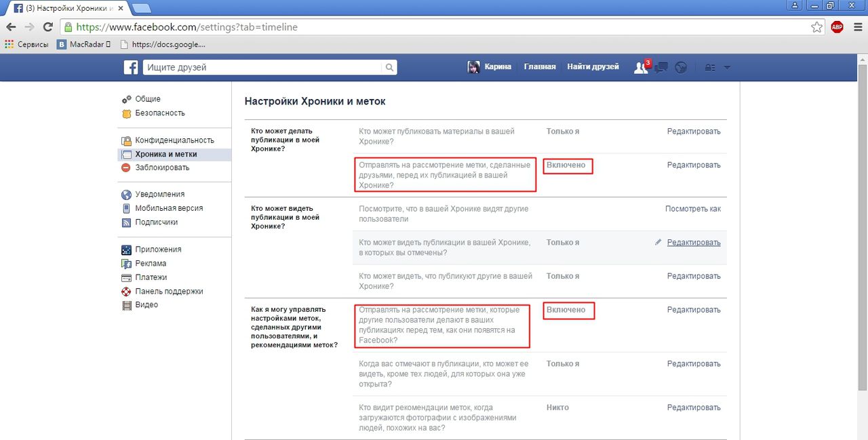The width and height of the screenshot is (868, 440).
Task: Select the Настройки Хроники browser tab
Action: 66,8
